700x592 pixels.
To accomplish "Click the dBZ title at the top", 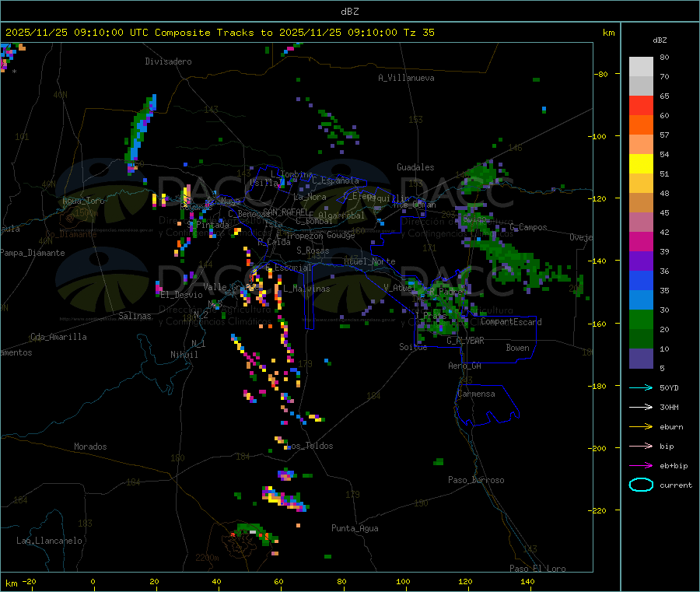I will pos(349,12).
